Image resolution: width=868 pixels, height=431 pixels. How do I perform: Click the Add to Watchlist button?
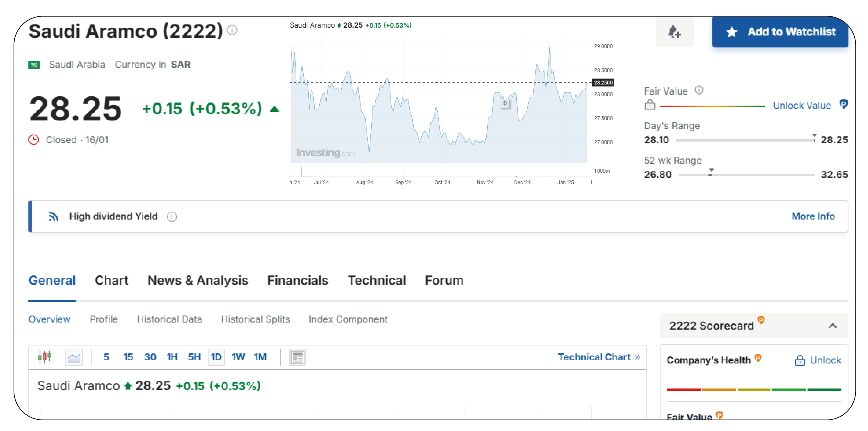click(780, 32)
